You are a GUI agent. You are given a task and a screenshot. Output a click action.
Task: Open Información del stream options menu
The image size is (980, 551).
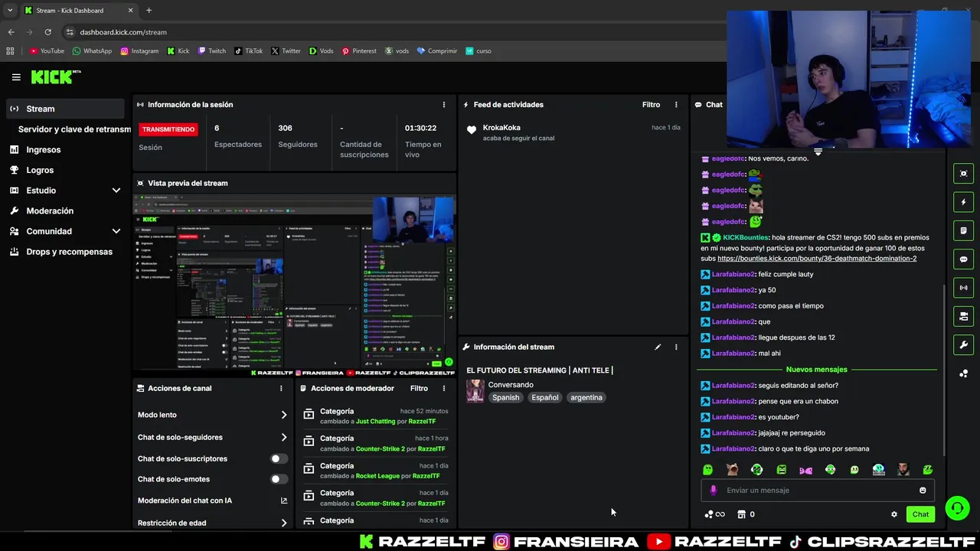click(676, 347)
